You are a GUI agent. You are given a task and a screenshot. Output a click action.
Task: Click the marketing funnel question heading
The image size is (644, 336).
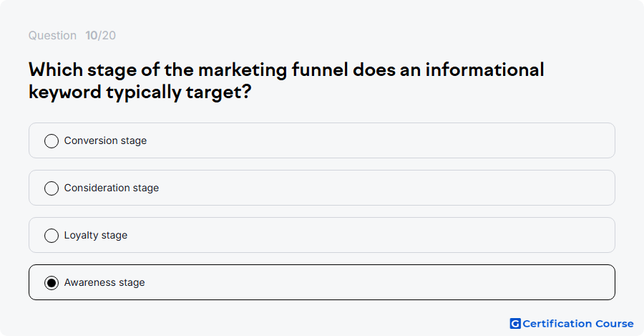click(286, 81)
